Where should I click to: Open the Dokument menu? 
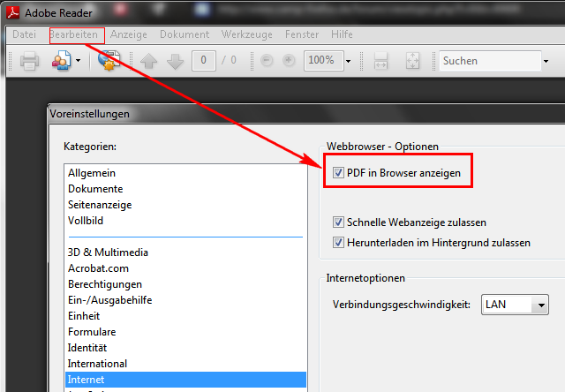[185, 34]
